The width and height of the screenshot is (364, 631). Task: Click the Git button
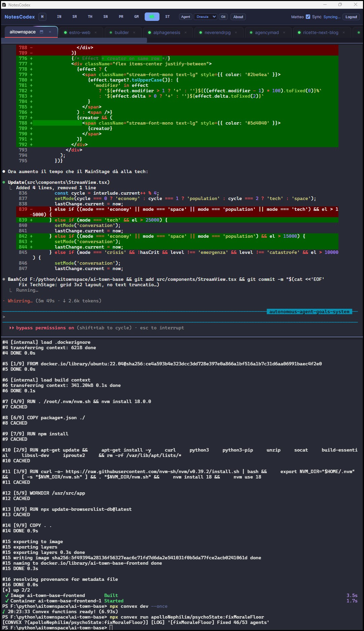pos(223,17)
